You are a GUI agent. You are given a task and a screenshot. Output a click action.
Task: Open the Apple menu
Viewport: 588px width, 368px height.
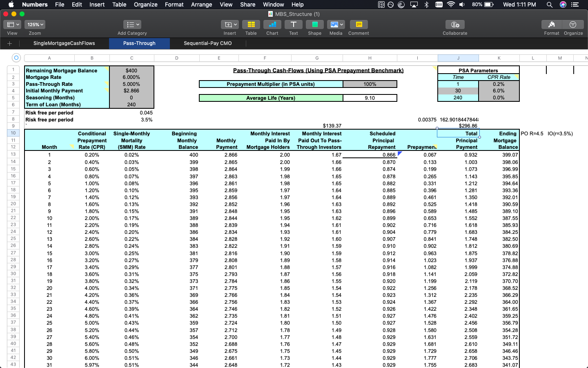11,4
